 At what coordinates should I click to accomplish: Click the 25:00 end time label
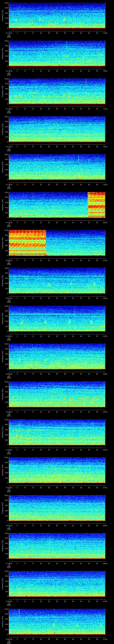pyautogui.click(x=105, y=412)
